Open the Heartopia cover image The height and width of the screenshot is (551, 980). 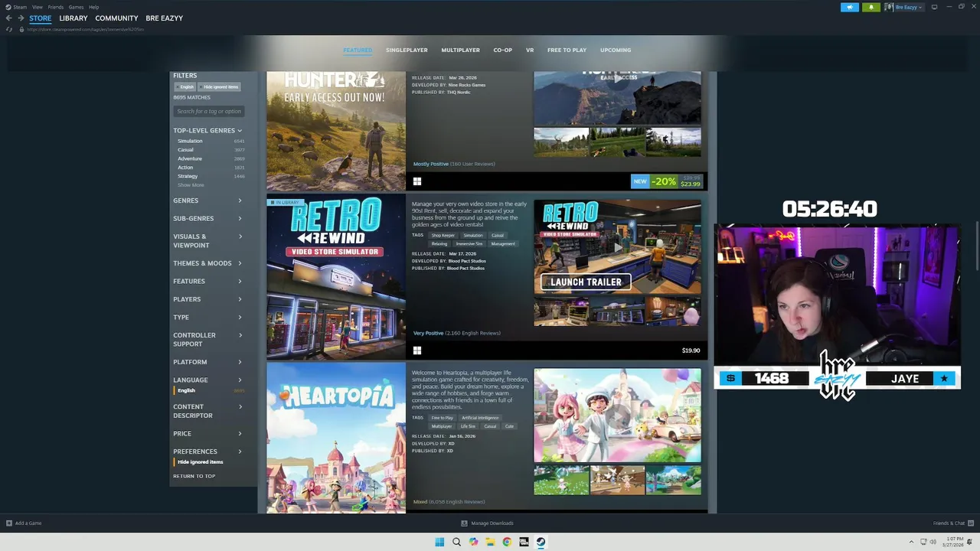336,438
